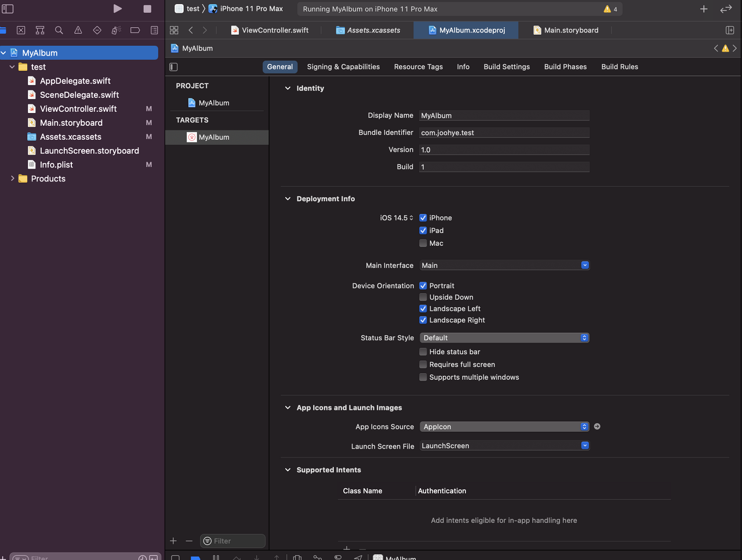
Task: Disable the Portrait orientation
Action: (x=423, y=286)
